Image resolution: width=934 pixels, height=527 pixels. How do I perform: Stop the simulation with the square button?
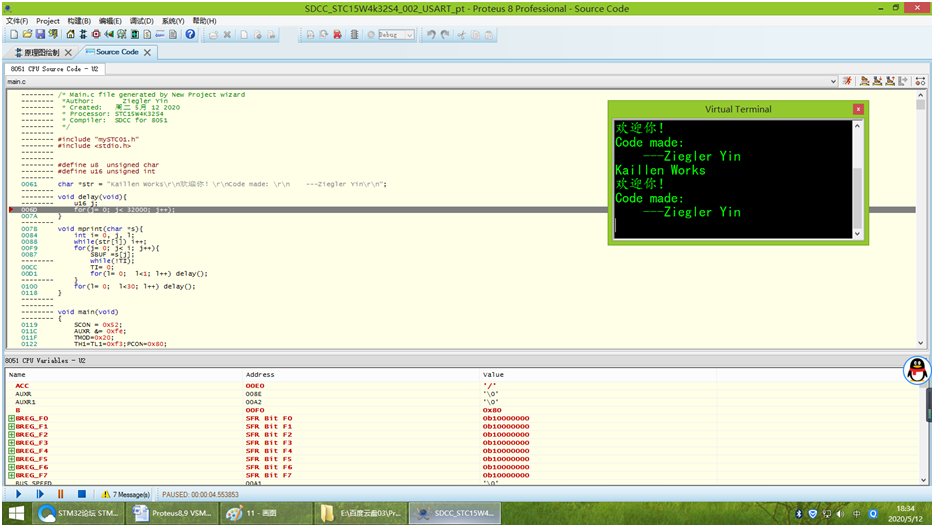[x=82, y=494]
